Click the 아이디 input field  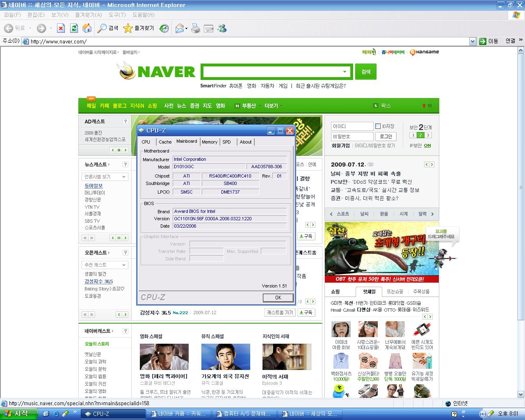click(x=352, y=126)
